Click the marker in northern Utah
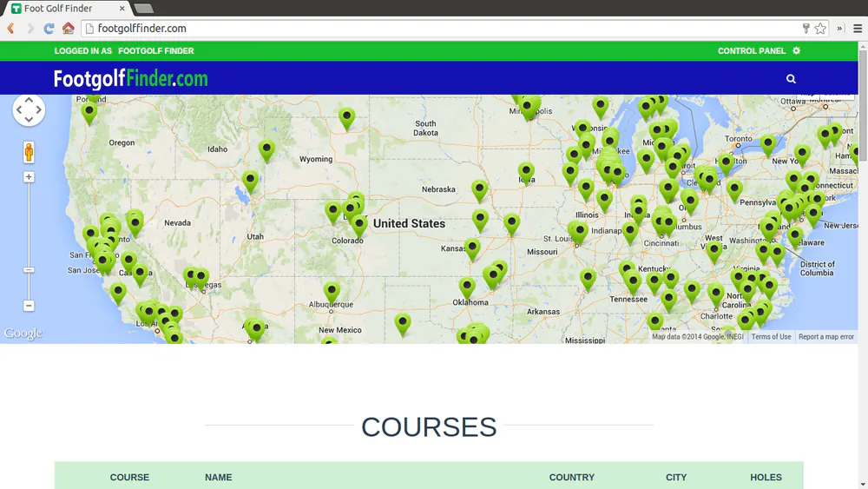Viewport: 868px width, 489px height. pos(250,182)
